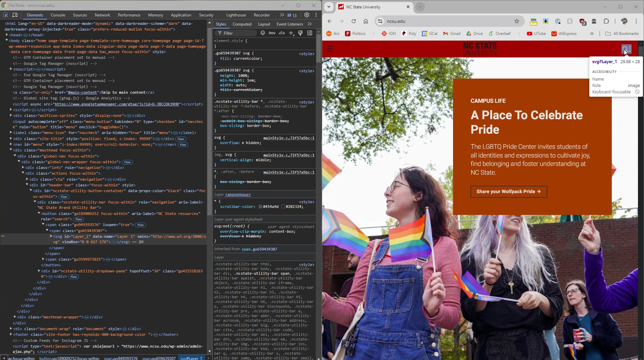Toggle the .cls element classes panel
644x360 pixels.
[x=282, y=33]
